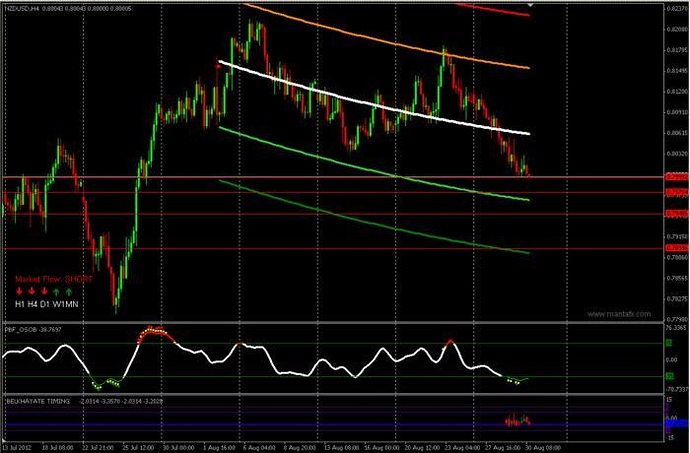Screen dimensions: 690x453
Task: Click the D1 timeframe label
Action: point(45,304)
